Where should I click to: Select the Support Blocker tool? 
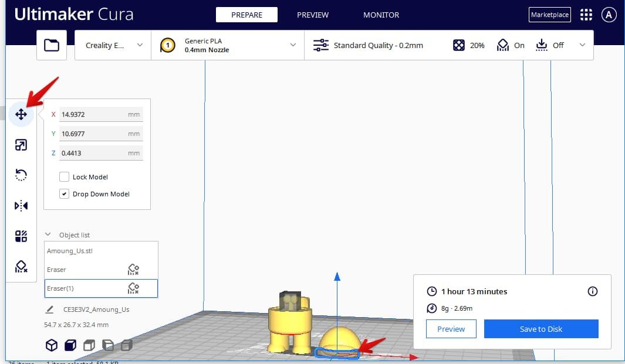pos(21,266)
